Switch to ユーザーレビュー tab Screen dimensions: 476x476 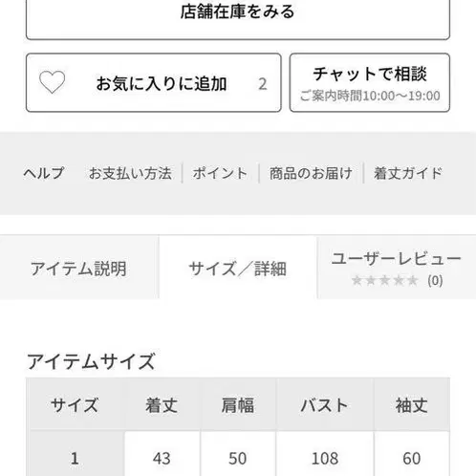[x=397, y=268]
